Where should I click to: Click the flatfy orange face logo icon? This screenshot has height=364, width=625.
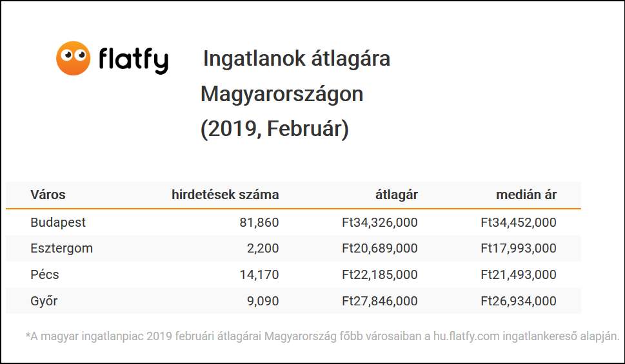[74, 58]
